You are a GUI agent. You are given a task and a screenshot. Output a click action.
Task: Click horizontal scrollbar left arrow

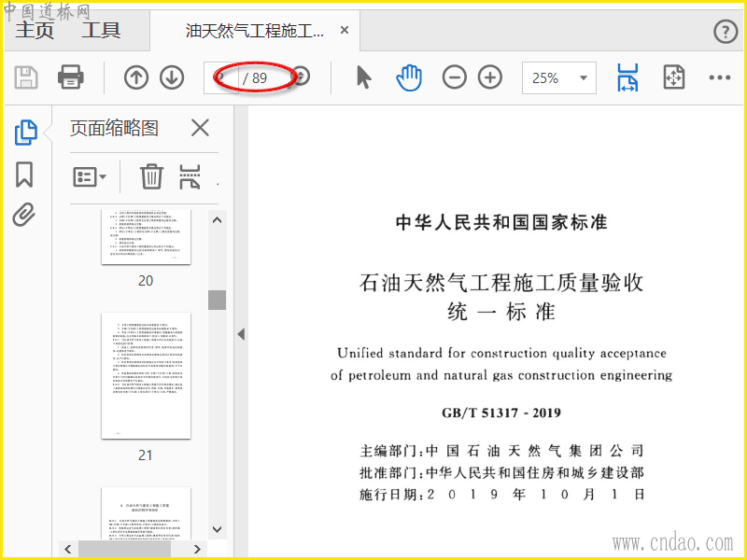click(x=68, y=549)
